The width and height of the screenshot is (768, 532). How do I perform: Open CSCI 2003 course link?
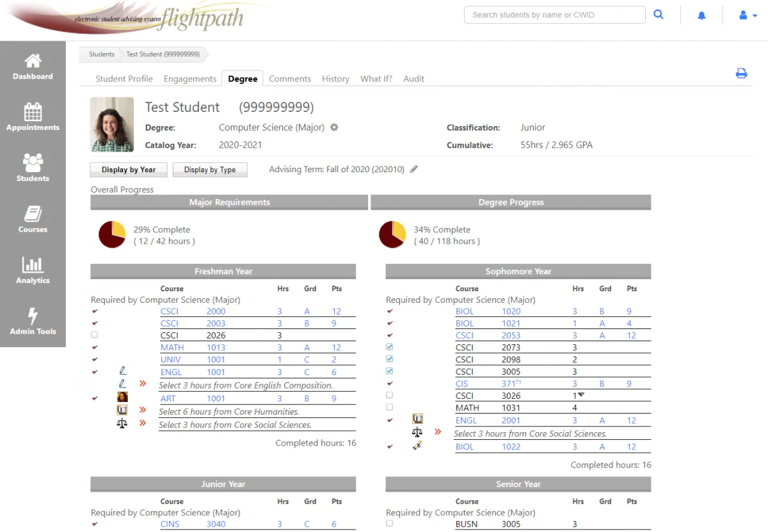pyautogui.click(x=193, y=323)
